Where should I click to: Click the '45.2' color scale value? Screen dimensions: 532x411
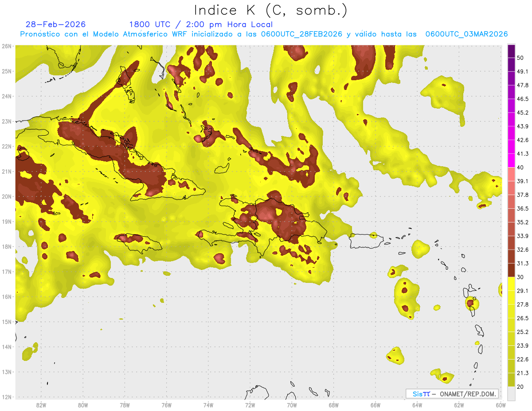[522, 113]
